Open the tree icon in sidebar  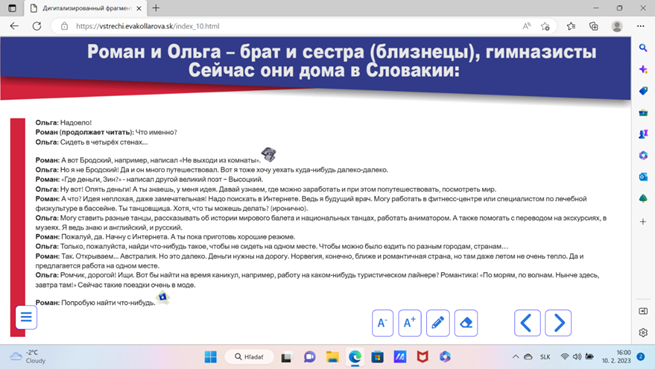point(643,198)
